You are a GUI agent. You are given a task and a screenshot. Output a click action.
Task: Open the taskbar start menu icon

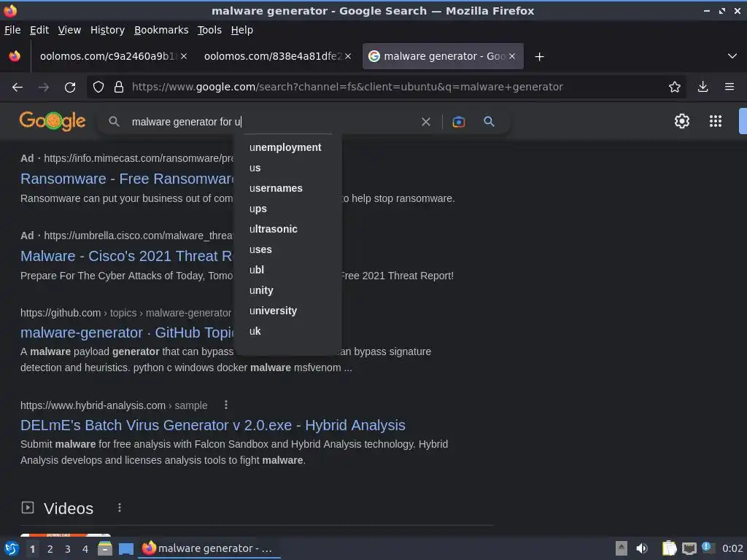tap(12, 549)
